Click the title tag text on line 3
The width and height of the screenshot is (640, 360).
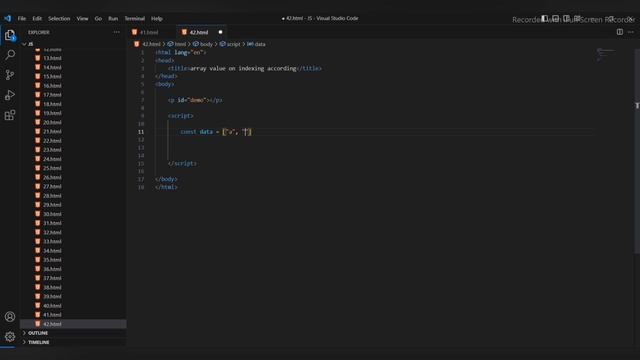pos(244,68)
